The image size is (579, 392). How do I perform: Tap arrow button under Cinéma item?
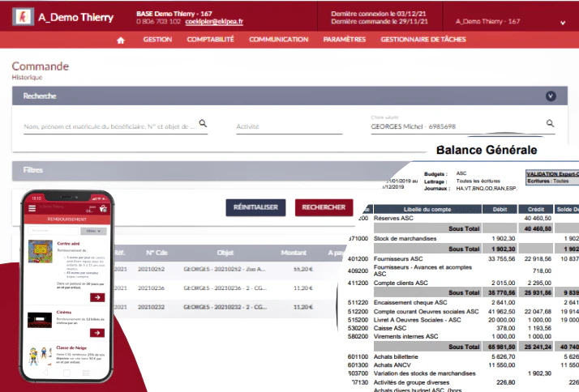[97, 333]
